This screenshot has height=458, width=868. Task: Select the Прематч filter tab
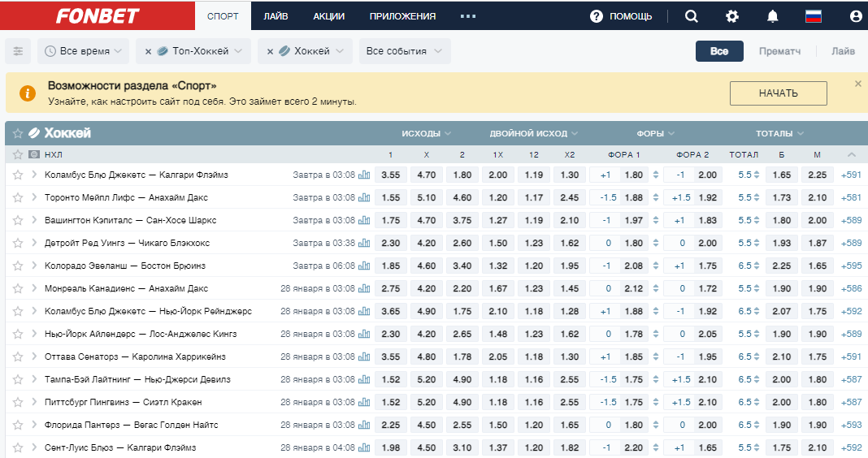tap(779, 51)
